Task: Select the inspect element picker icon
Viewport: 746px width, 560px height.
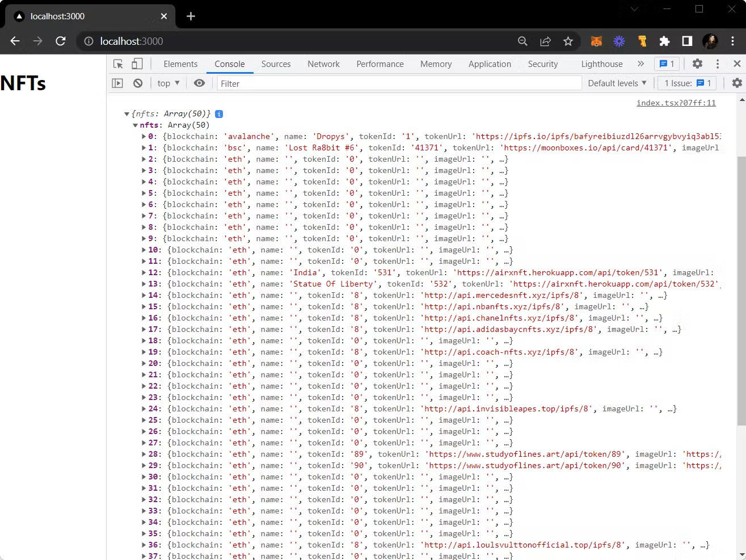Action: pyautogui.click(x=118, y=64)
